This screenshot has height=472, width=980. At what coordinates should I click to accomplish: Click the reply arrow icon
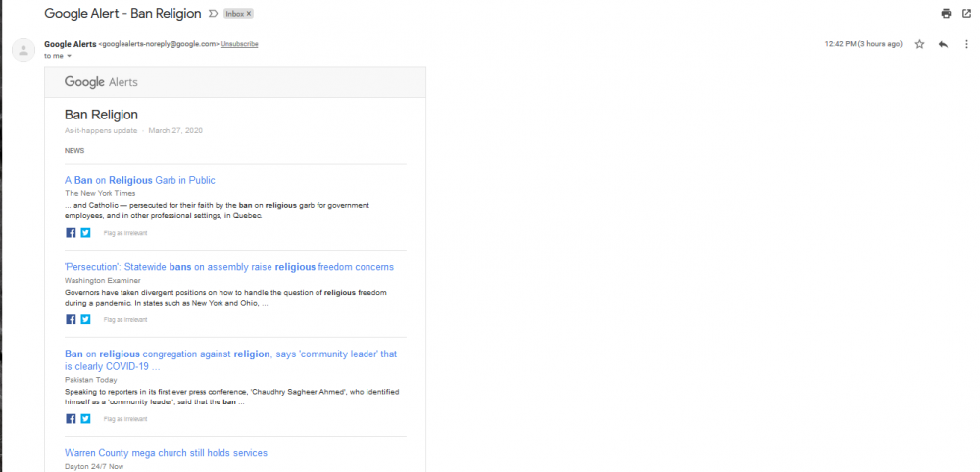tap(943, 44)
